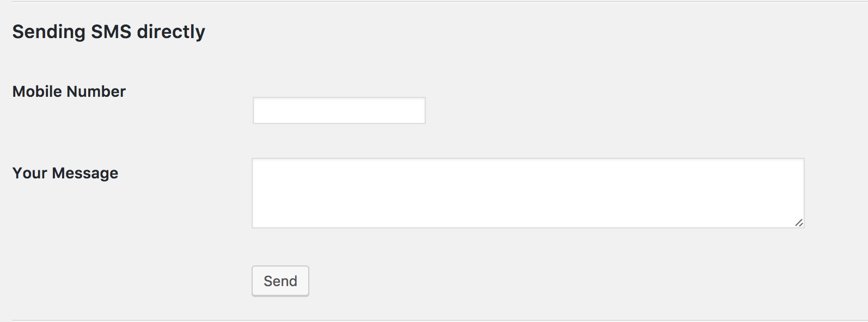Image resolution: width=868 pixels, height=322 pixels.
Task: Click the word directly in the heading
Action: click(x=171, y=32)
